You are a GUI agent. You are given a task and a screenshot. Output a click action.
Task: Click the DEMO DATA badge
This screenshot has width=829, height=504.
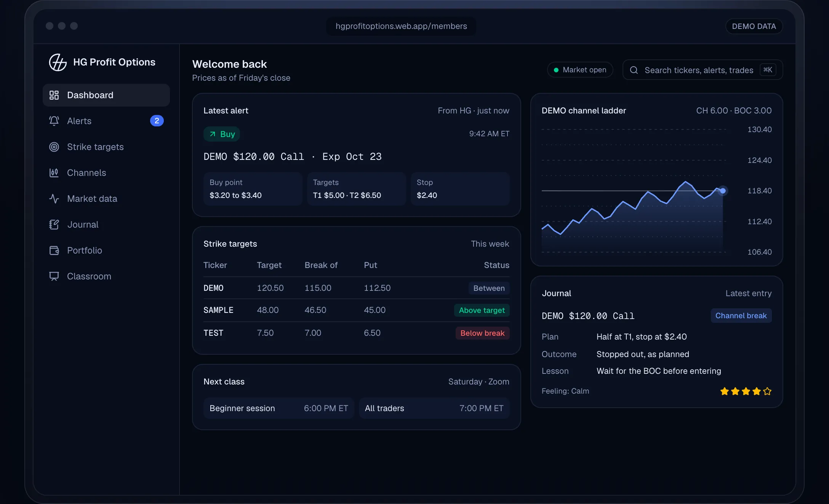[x=754, y=26]
